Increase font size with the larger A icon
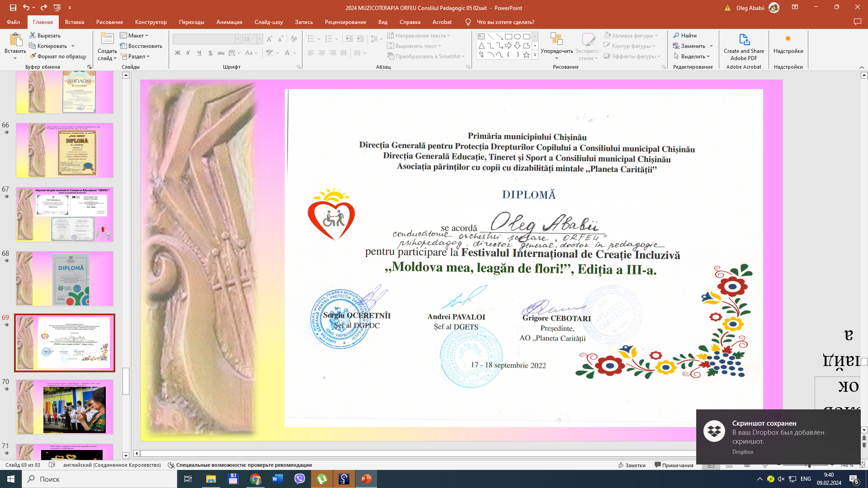 [x=269, y=39]
